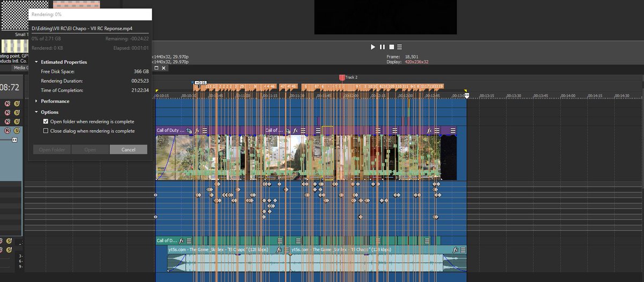Click the Elapsed 00:01:01 readout
Image resolution: width=644 pixels, height=282 pixels.
click(131, 48)
